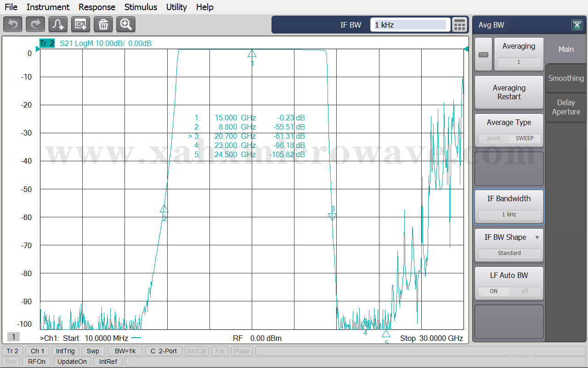
Task: Click the left reference level arrow marker
Action: pyautogui.click(x=38, y=49)
